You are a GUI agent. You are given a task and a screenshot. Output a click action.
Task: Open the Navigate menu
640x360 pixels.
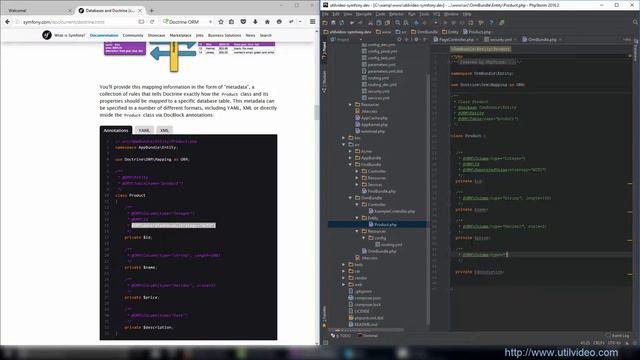pyautogui.click(x=363, y=14)
